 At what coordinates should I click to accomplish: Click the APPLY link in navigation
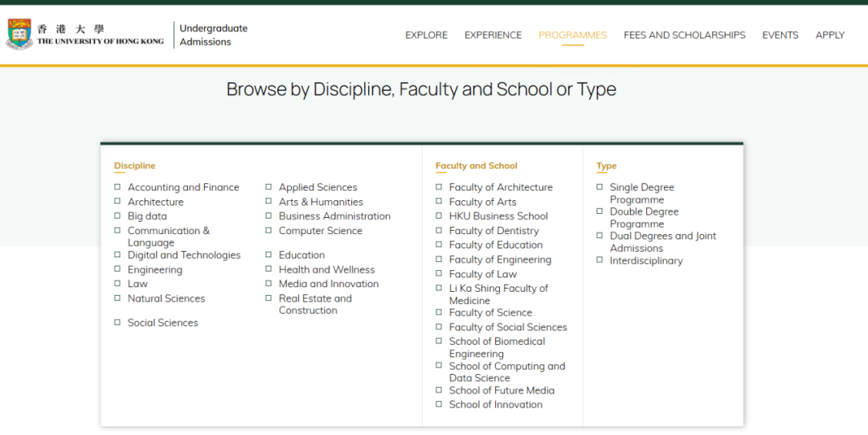829,35
